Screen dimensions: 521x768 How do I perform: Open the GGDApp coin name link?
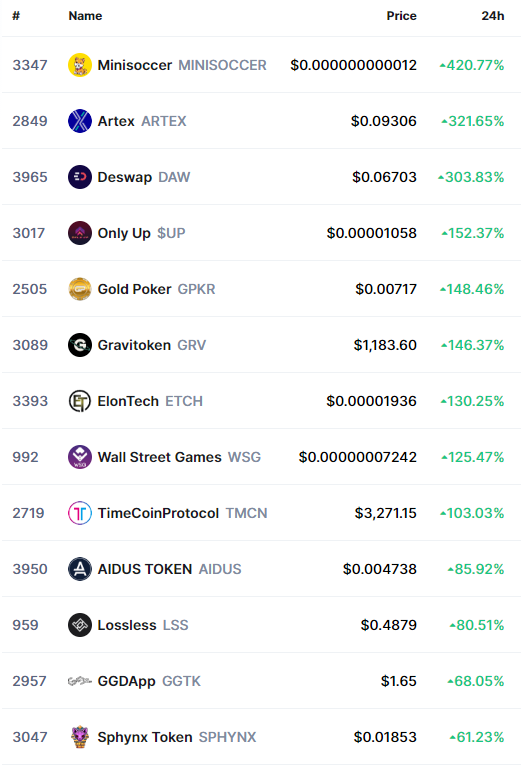click(126, 681)
